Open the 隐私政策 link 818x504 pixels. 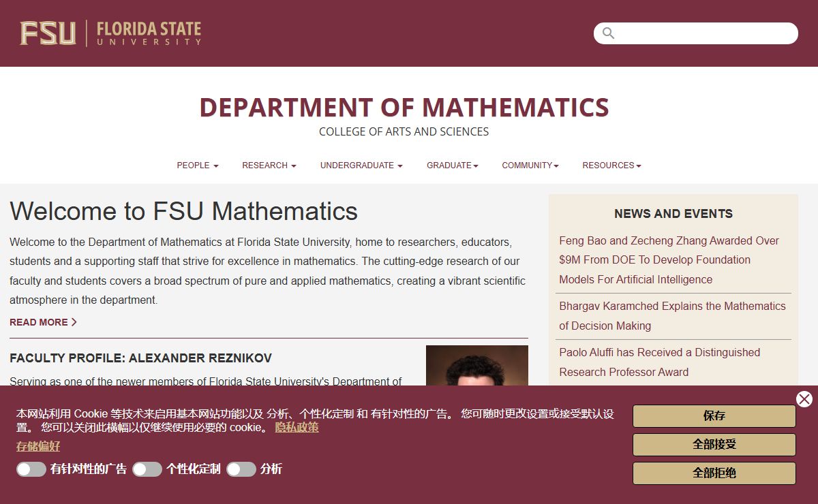[297, 428]
